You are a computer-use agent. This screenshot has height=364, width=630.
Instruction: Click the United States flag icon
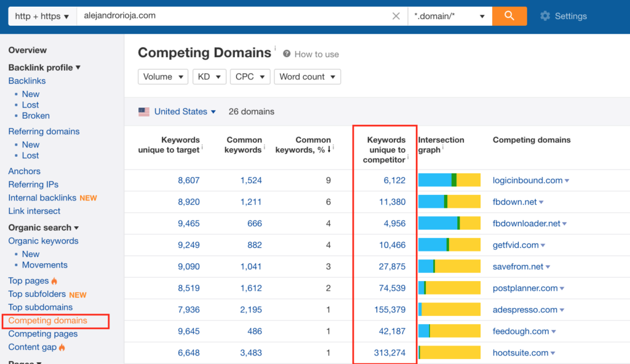point(144,112)
